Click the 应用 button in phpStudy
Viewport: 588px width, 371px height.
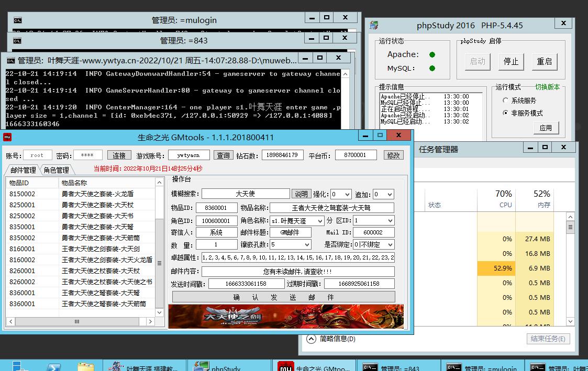(x=546, y=128)
